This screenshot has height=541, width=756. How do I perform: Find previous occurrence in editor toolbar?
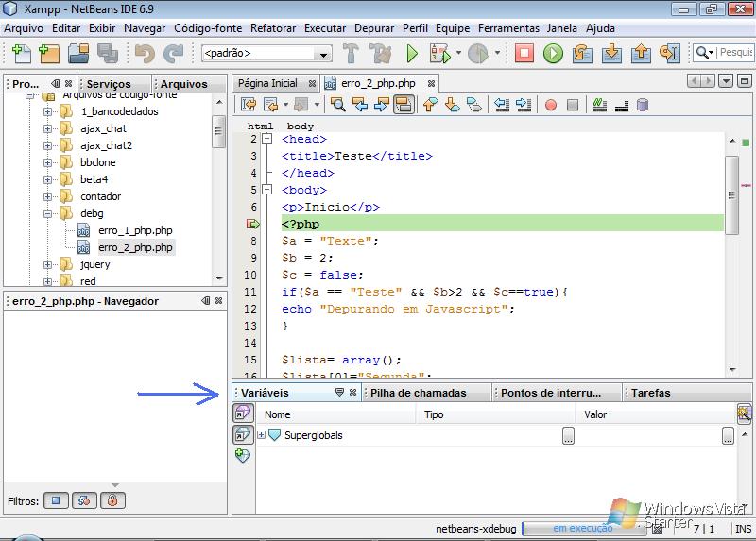point(360,105)
